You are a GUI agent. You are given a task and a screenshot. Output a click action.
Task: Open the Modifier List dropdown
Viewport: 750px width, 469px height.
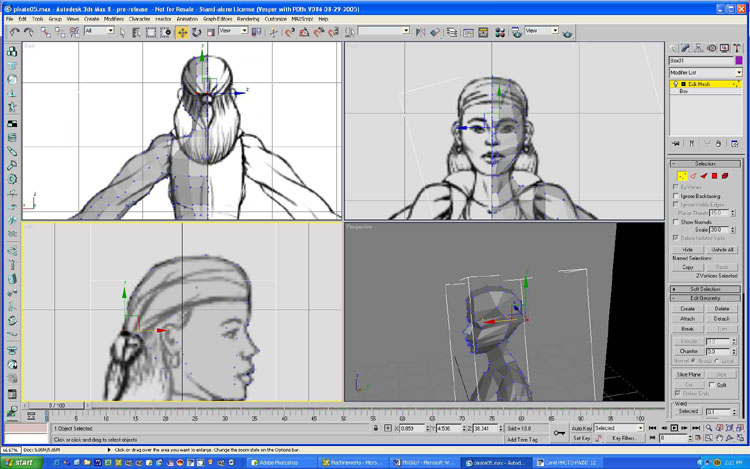tap(706, 72)
